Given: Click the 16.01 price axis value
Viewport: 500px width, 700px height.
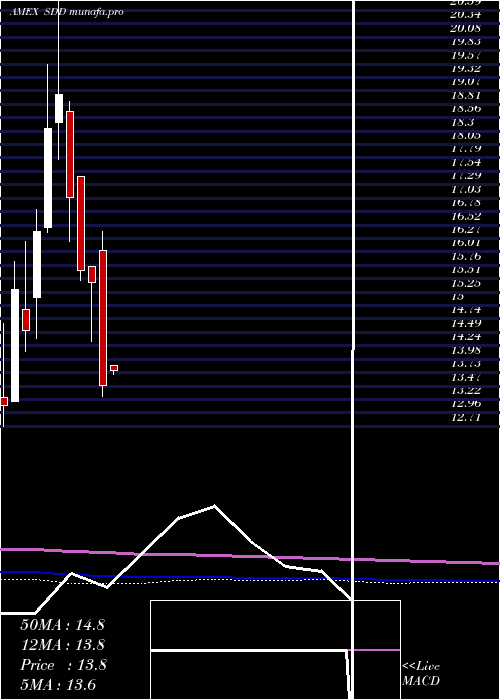Looking at the screenshot, I should point(466,243).
